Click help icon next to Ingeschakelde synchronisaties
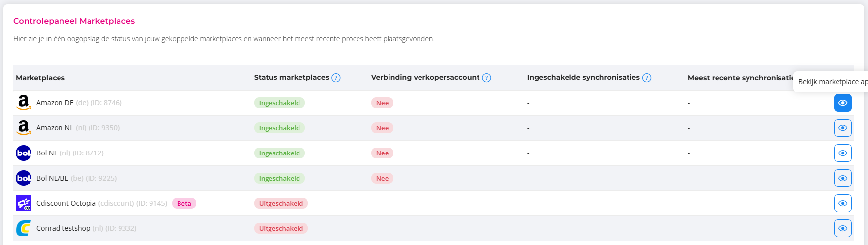The width and height of the screenshot is (868, 245). click(647, 78)
